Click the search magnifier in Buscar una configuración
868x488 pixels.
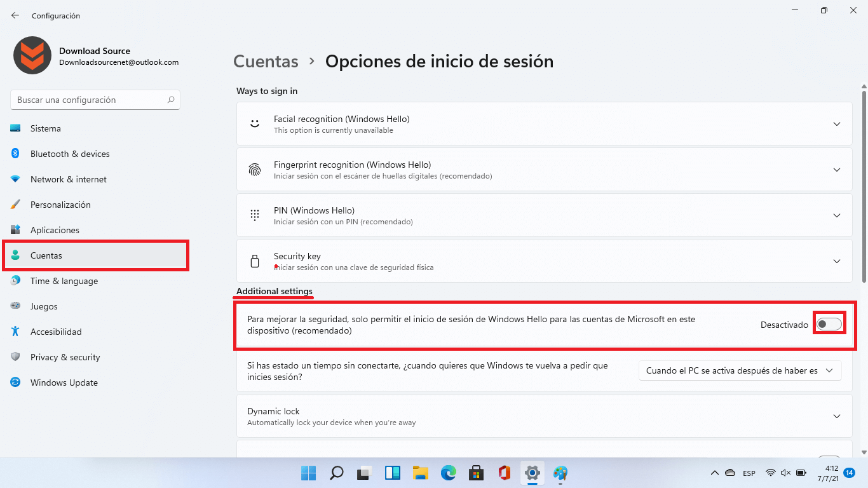(171, 100)
